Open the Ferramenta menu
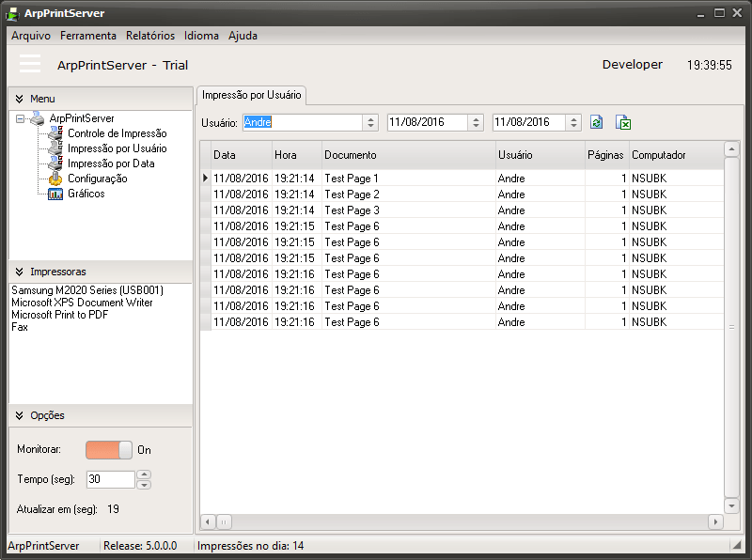Viewport: 752px width, 560px height. [x=88, y=36]
